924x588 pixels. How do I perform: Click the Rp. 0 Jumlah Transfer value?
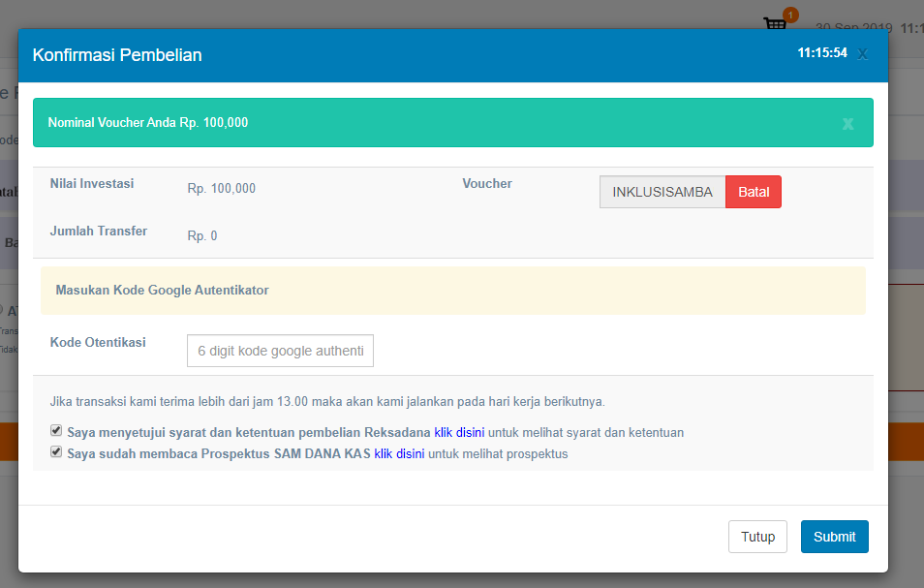click(202, 235)
